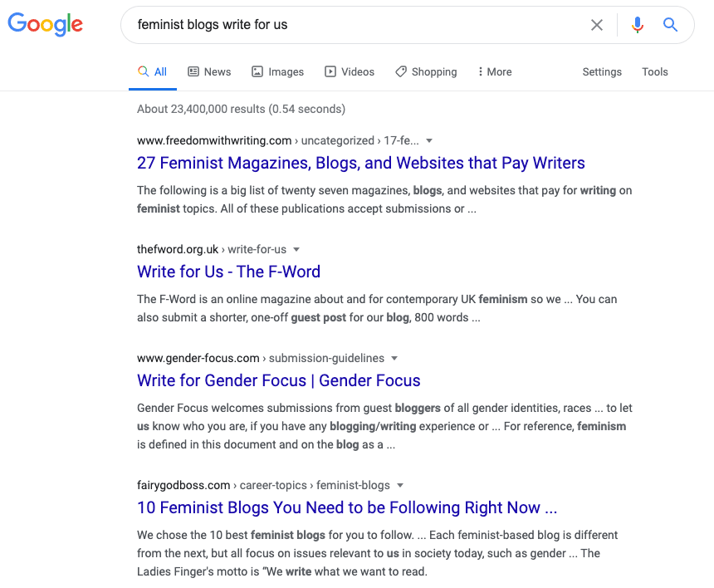
Task: Expand arrow next to thefword.org.uk URL
Action: tap(296, 250)
